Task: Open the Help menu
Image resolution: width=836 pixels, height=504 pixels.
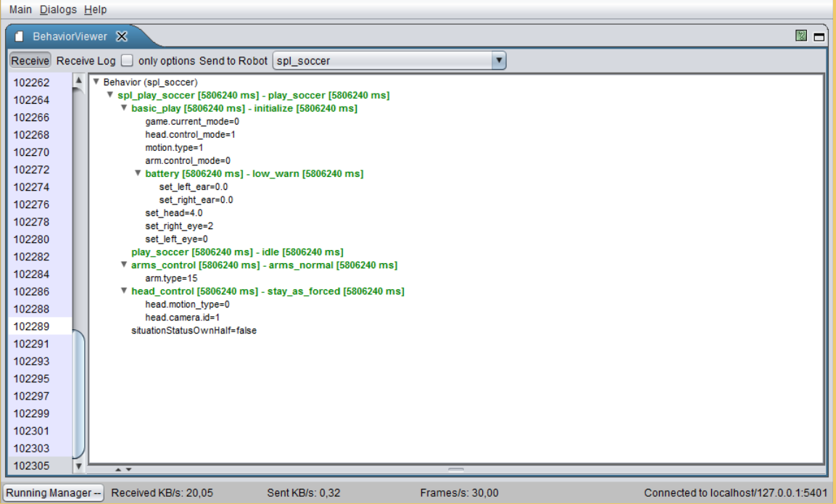Action: [95, 9]
